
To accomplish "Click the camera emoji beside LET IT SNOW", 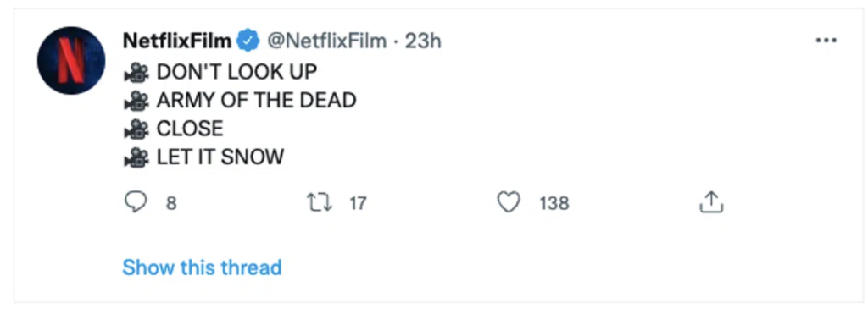I will click(136, 157).
